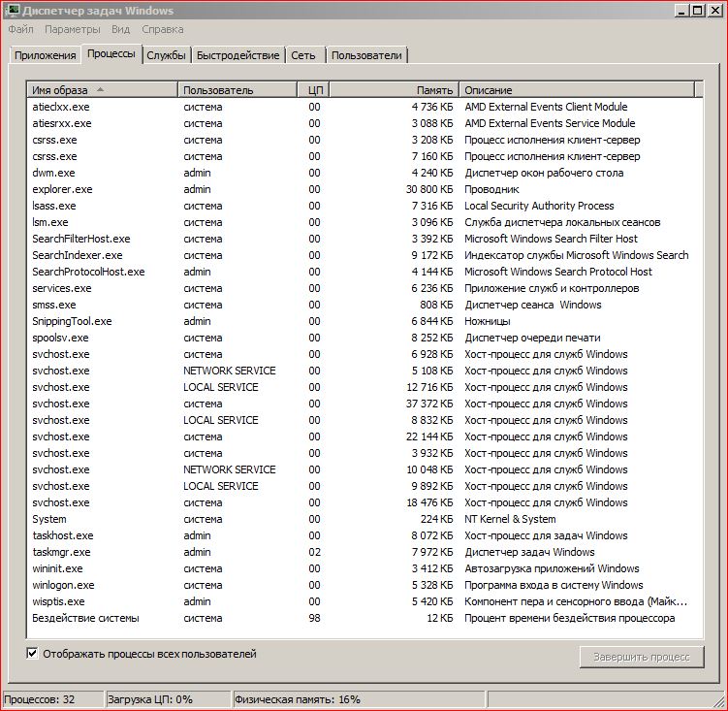Sort by the Пользователь column header
Image resolution: width=728 pixels, height=711 pixels.
tap(218, 90)
